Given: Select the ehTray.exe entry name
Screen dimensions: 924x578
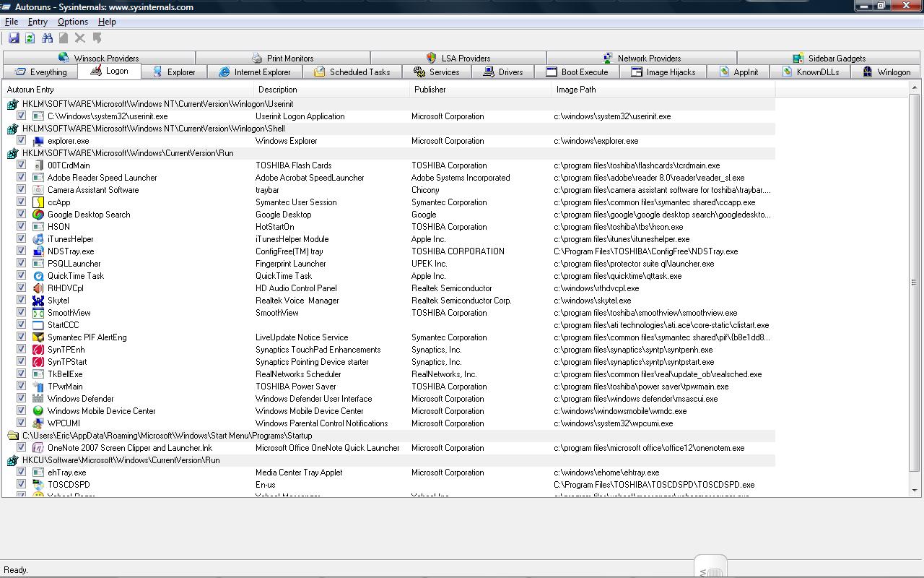Looking at the screenshot, I should [x=66, y=473].
